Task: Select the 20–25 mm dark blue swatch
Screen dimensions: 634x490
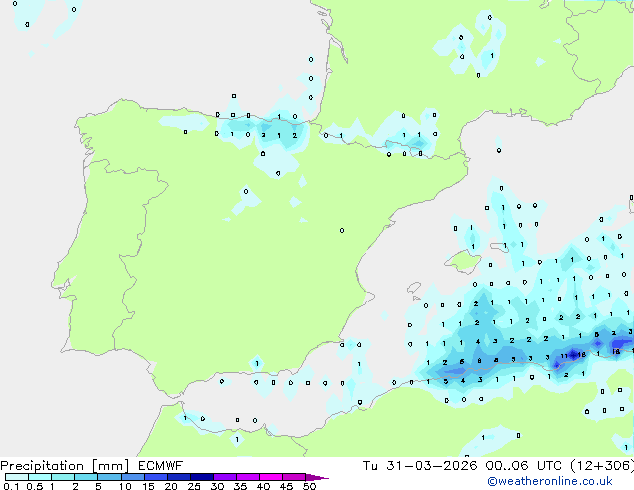Action: coord(179,477)
